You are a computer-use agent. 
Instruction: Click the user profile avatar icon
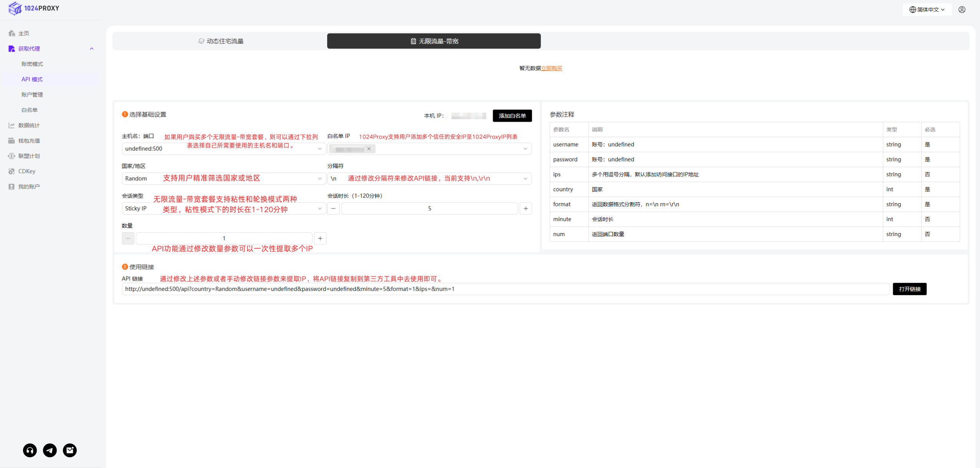click(x=962, y=10)
